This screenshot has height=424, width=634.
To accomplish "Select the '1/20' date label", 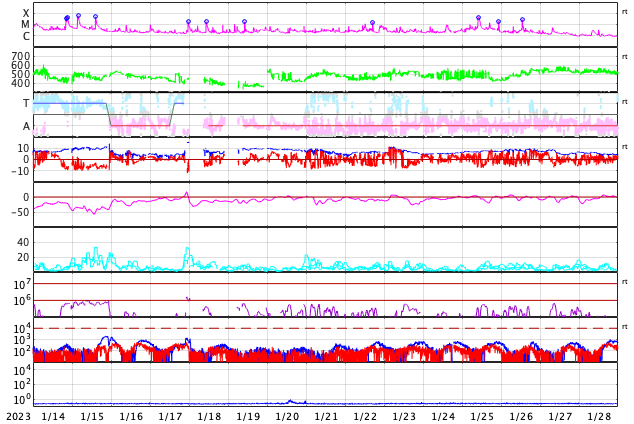I will 287,416.
